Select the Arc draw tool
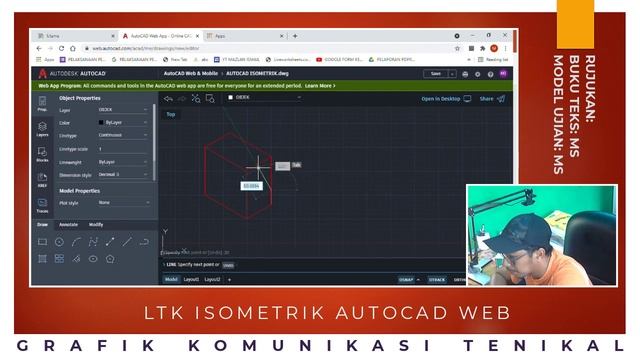The height and width of the screenshot is (360, 640). point(76,242)
